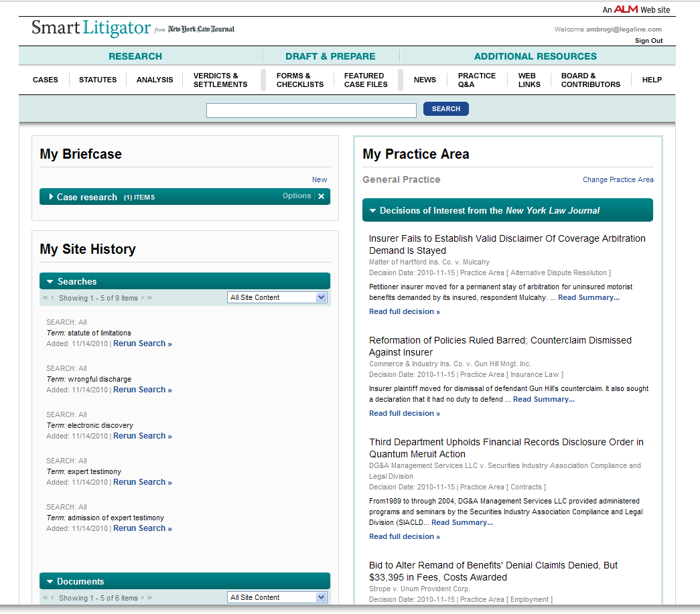Click the New York Law Journal logo
700x614 pixels.
click(201, 29)
